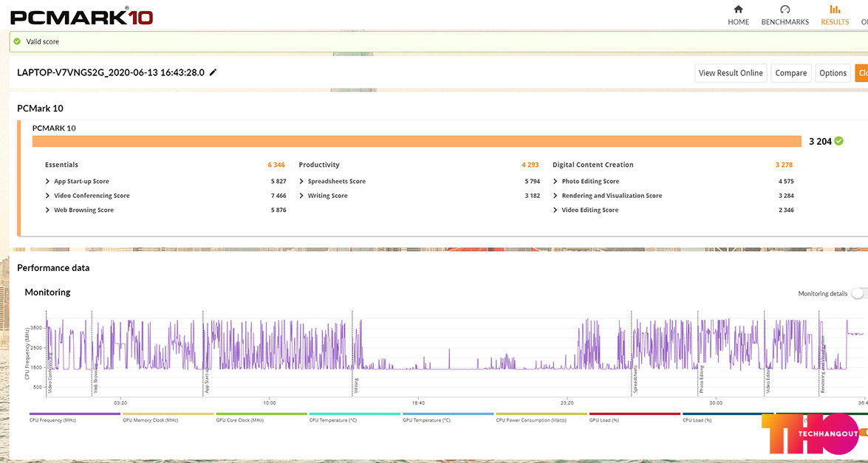Click the pencil icon to rename result
The height and width of the screenshot is (463, 868).
click(213, 72)
